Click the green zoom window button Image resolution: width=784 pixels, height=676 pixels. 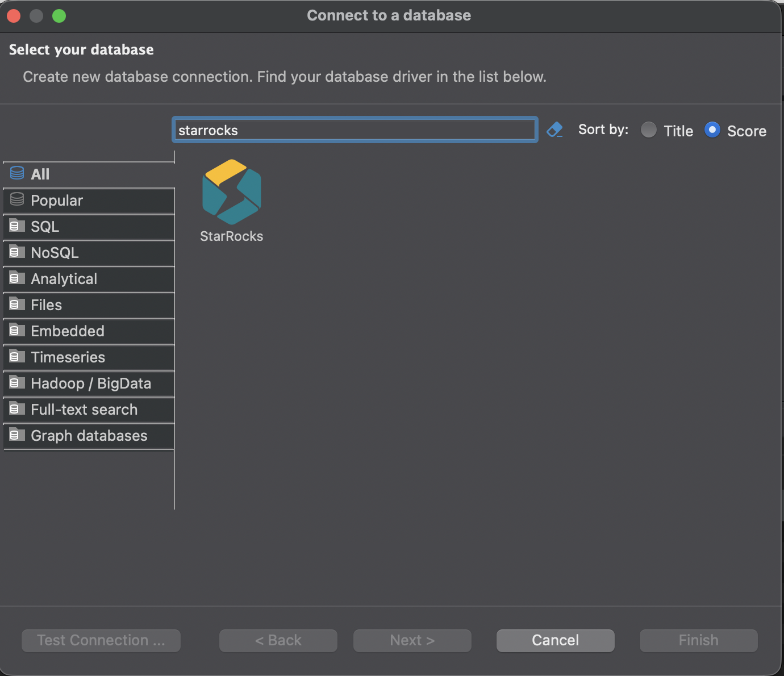pos(59,16)
